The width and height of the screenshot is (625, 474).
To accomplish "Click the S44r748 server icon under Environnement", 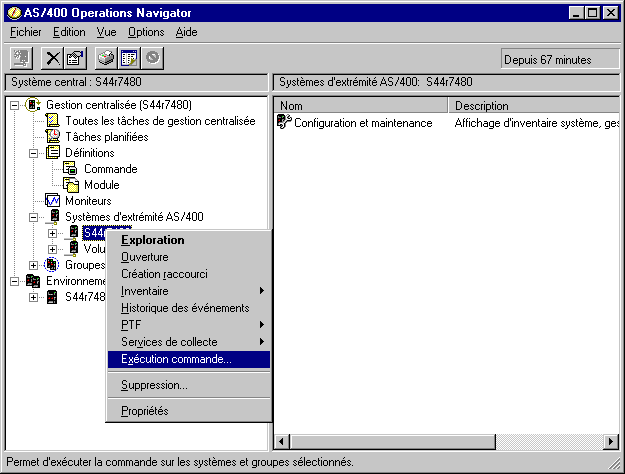I will coord(52,297).
